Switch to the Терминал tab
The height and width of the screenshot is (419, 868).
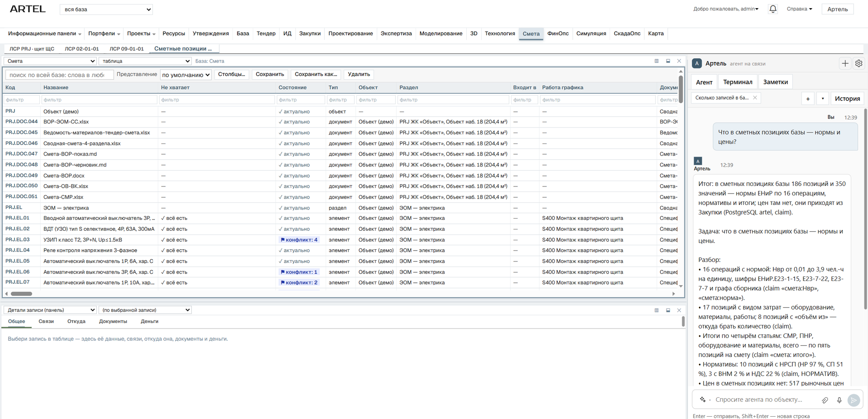click(737, 82)
